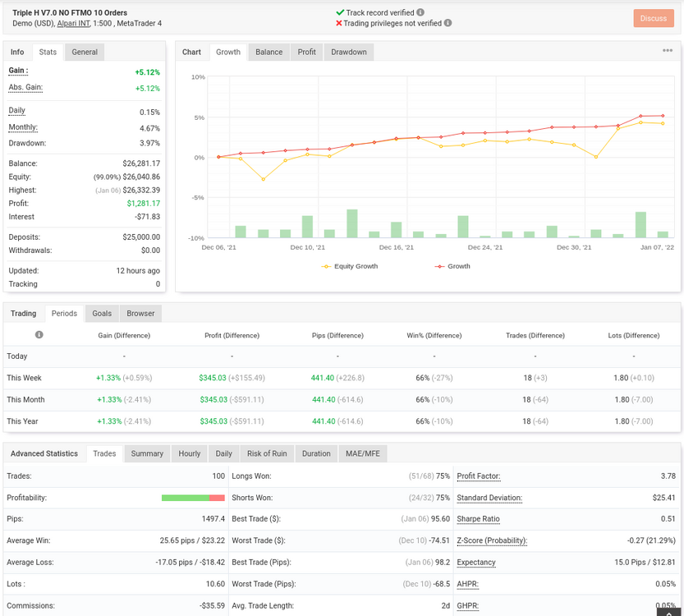Open the three-dot chart options menu
Screen dimensions: 684x616
[x=668, y=51]
